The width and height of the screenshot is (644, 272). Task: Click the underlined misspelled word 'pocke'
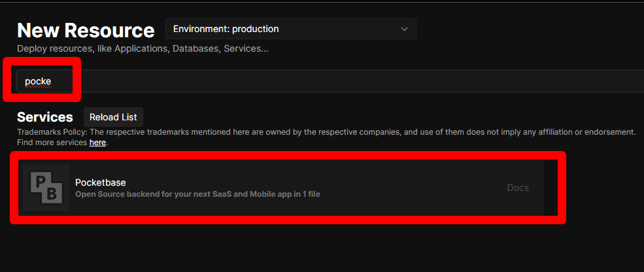[38, 81]
